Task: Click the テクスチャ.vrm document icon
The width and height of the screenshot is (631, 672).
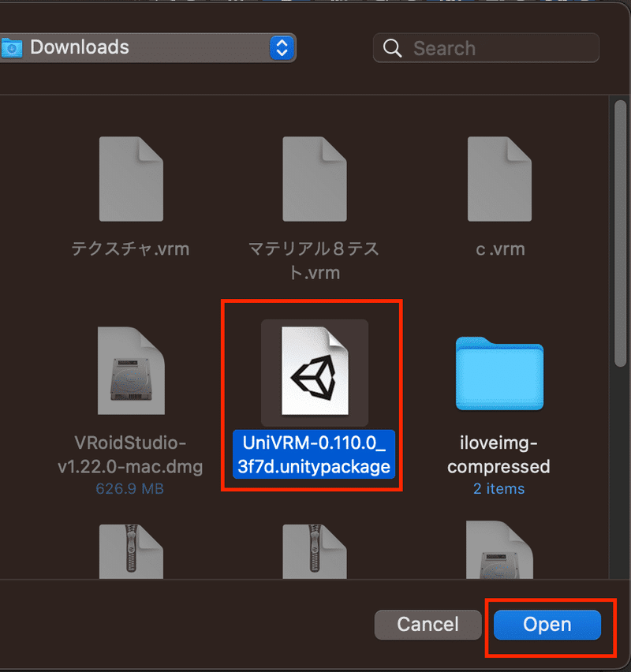Action: coord(131,179)
